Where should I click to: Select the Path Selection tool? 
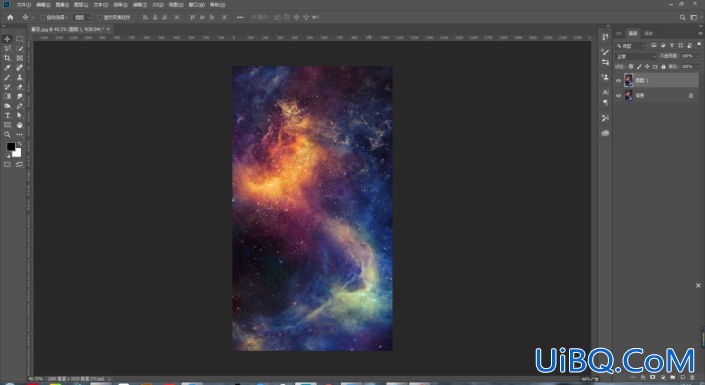(x=20, y=116)
